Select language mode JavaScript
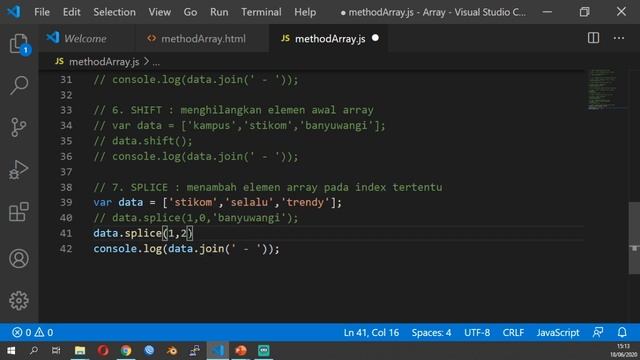 [558, 333]
